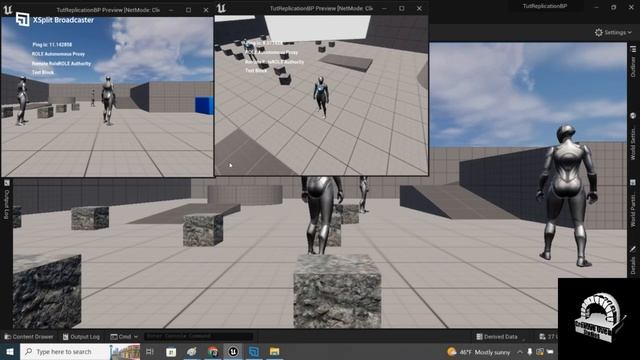Switch to Unreal Engine in the taskbar

(x=233, y=351)
